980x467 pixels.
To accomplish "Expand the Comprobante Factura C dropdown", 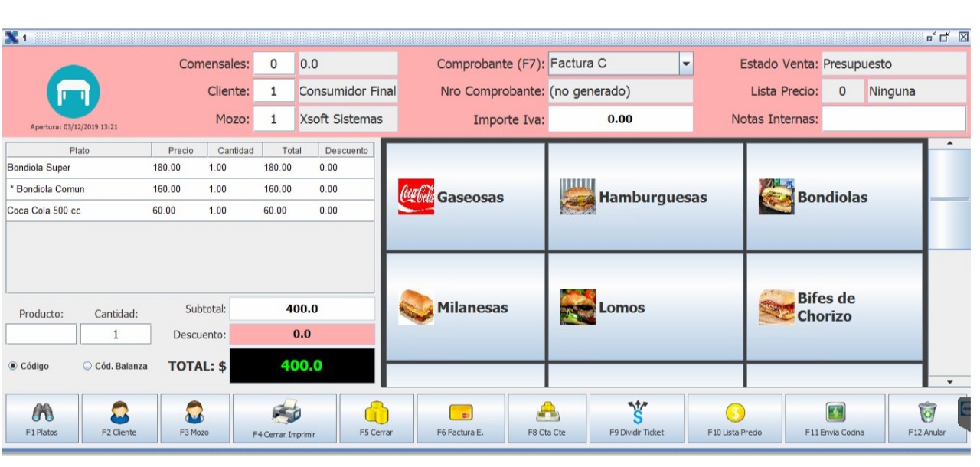I will click(686, 64).
